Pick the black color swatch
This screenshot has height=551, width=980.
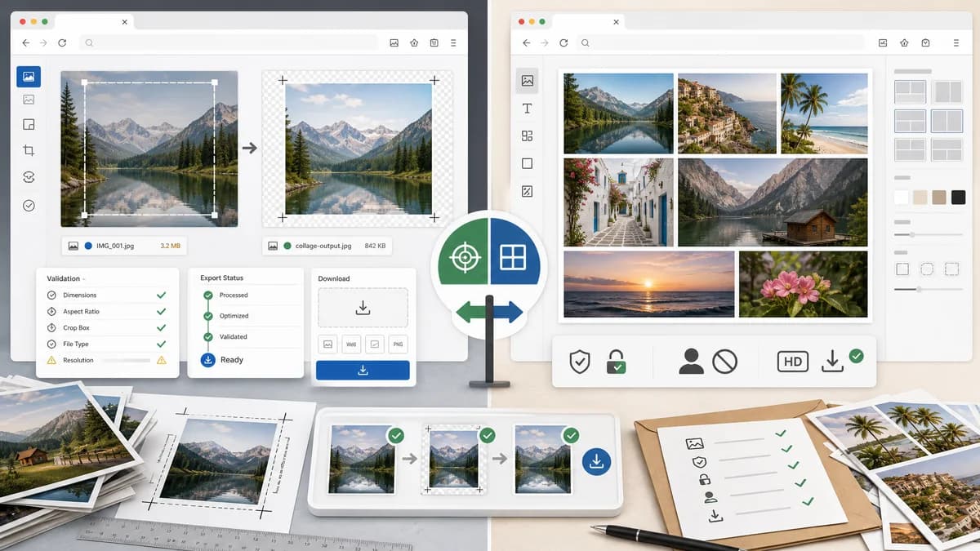pos(959,197)
